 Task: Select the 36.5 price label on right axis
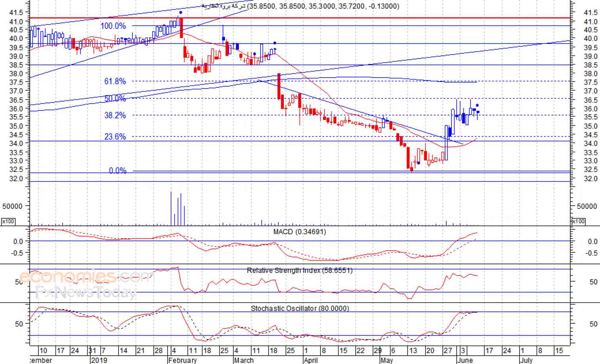tap(590, 100)
